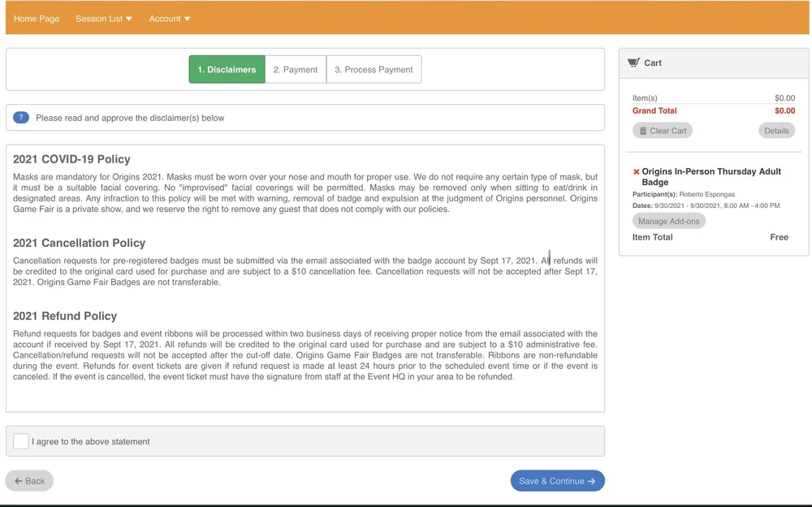
Task: Click Save & Continue button
Action: click(x=557, y=481)
